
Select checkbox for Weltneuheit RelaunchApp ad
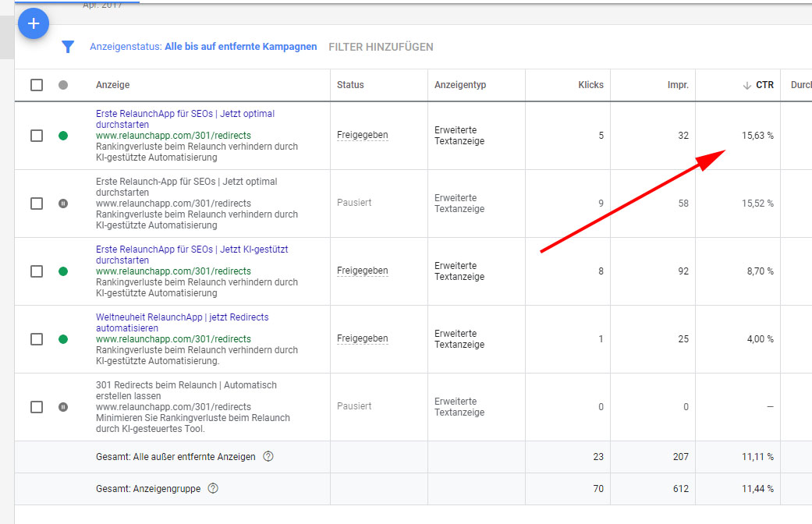point(37,339)
